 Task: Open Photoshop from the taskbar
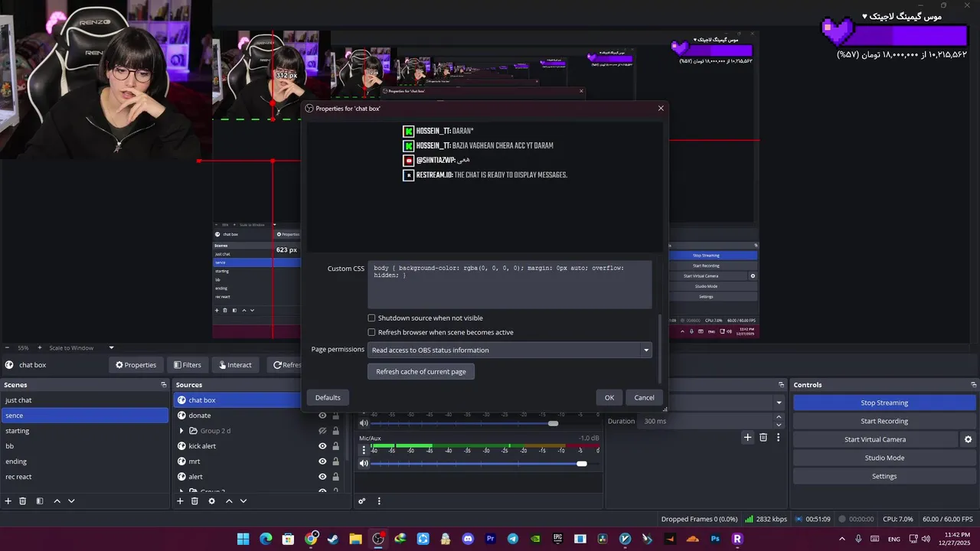click(x=715, y=539)
